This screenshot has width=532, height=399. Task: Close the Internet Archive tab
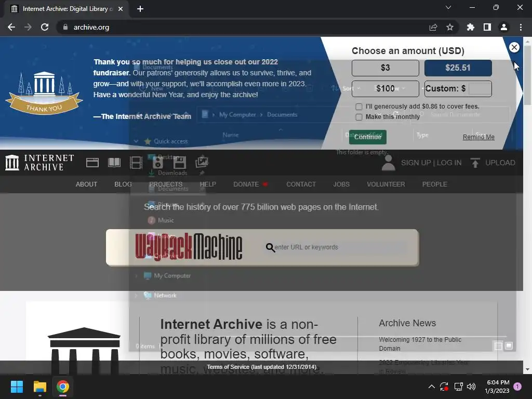121,9
